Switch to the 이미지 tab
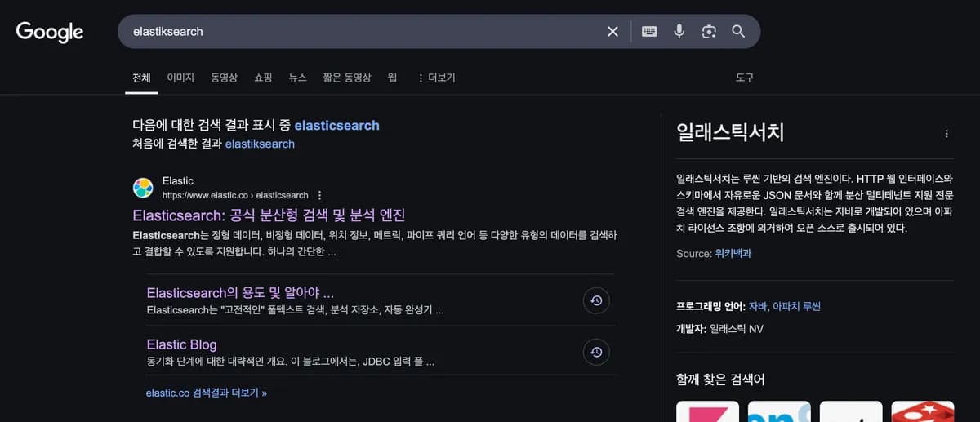Screen dimensions: 980x422 coord(180,78)
